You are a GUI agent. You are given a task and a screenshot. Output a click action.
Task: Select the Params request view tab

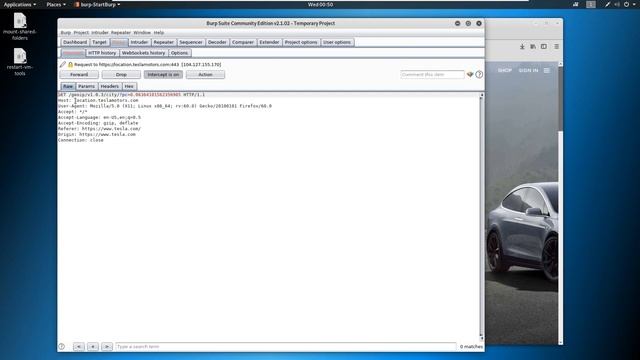tap(86, 87)
